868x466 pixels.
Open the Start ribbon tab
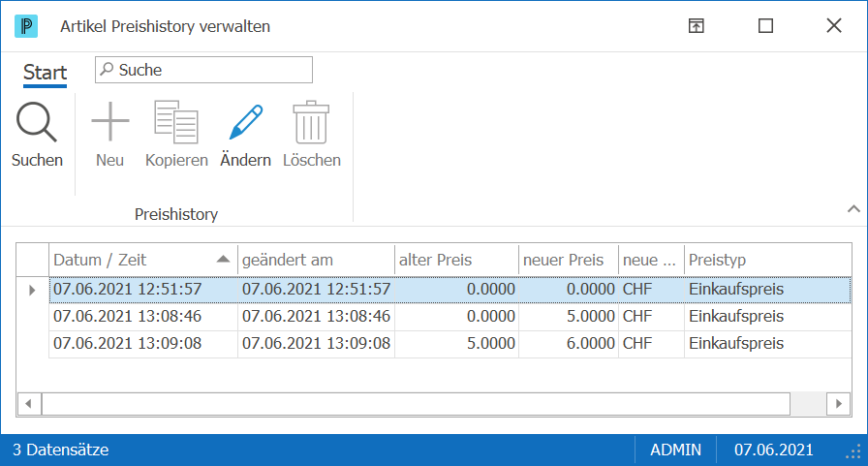tap(45, 73)
